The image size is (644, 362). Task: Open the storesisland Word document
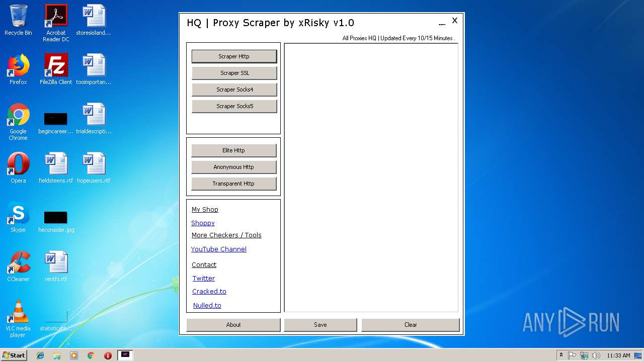(94, 20)
